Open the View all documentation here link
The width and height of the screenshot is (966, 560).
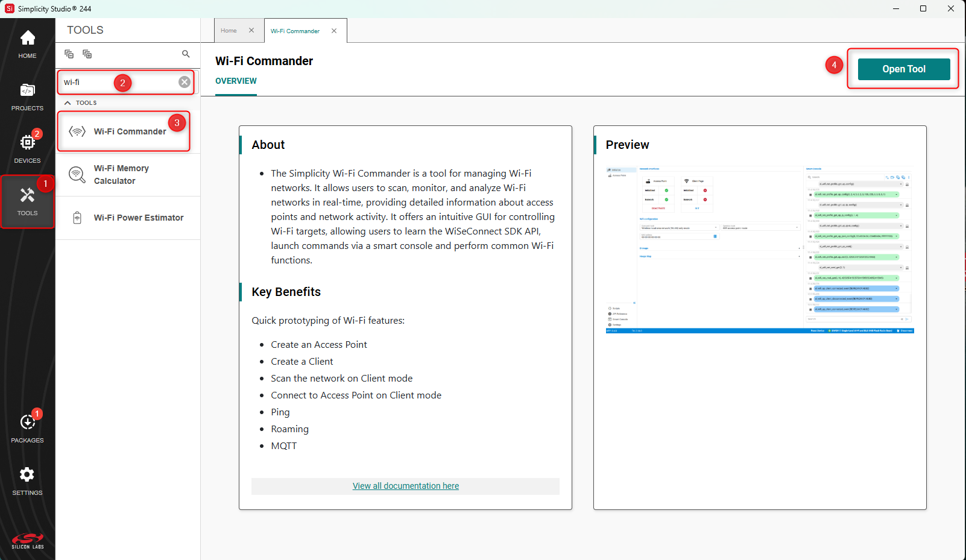[x=406, y=486]
